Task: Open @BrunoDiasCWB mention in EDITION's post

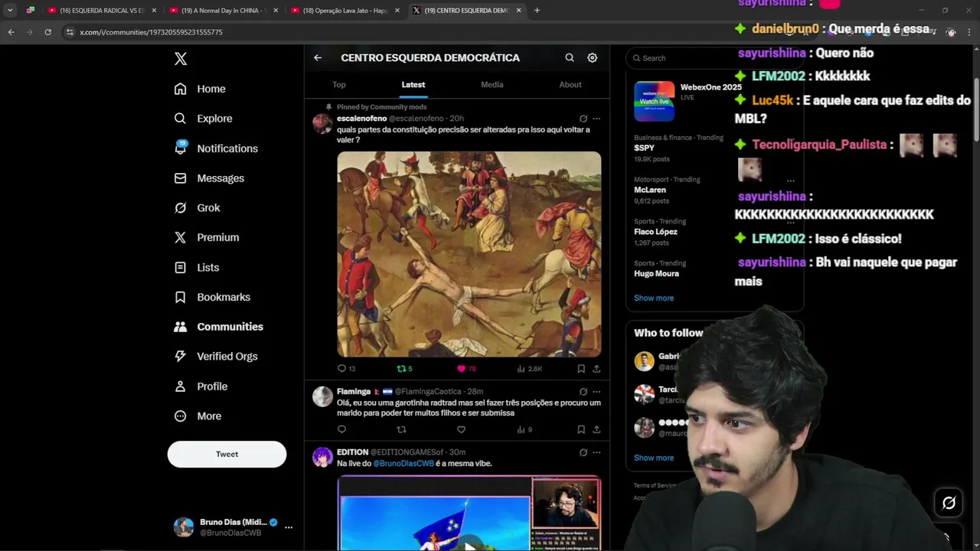Action: [x=403, y=464]
